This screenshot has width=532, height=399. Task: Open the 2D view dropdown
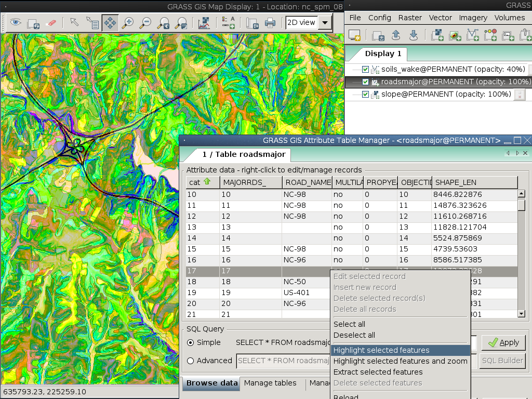tap(325, 23)
